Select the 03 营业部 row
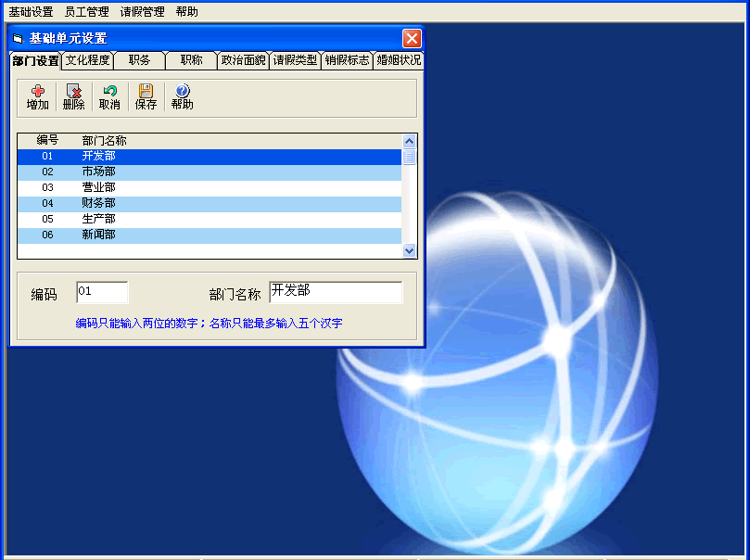This screenshot has height=560, width=750. 210,188
